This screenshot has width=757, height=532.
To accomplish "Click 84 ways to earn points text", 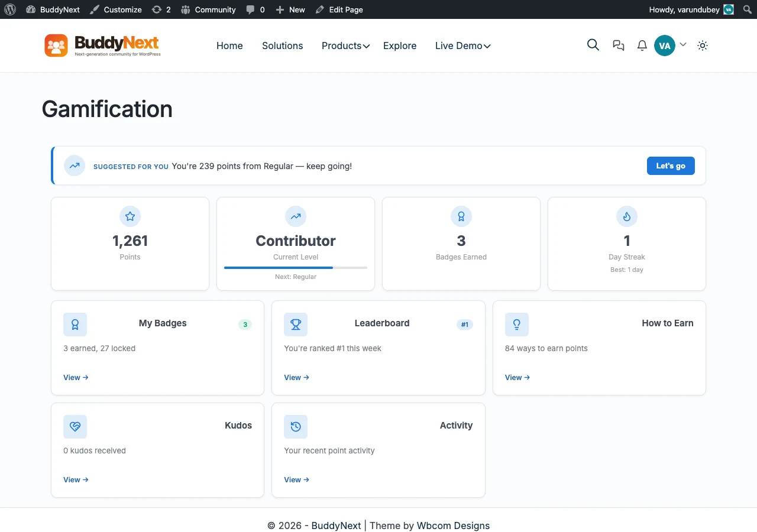I will pos(546,348).
